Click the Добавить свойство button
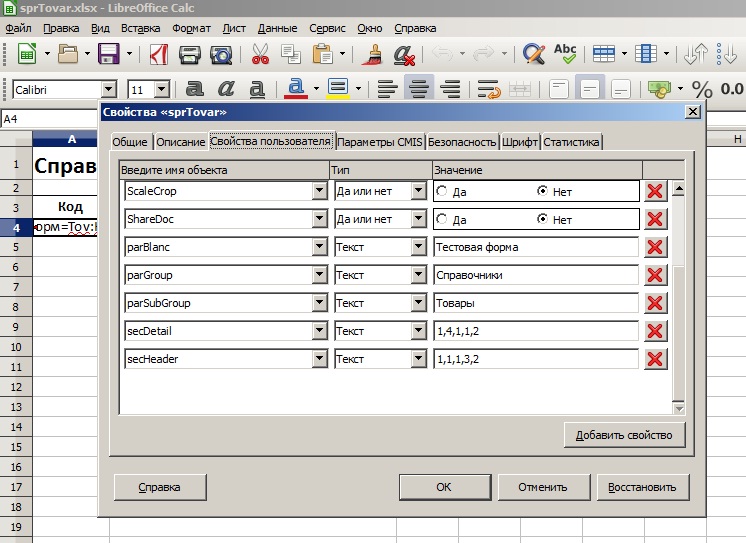 click(625, 435)
